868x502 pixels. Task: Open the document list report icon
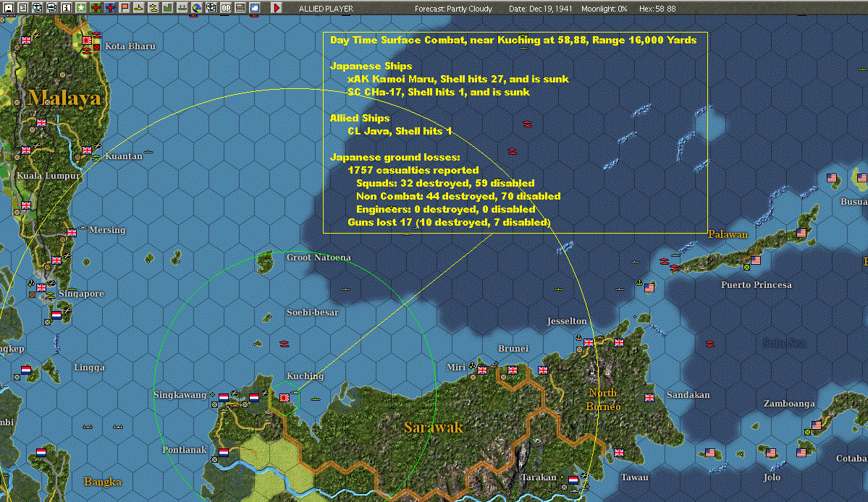click(x=23, y=8)
